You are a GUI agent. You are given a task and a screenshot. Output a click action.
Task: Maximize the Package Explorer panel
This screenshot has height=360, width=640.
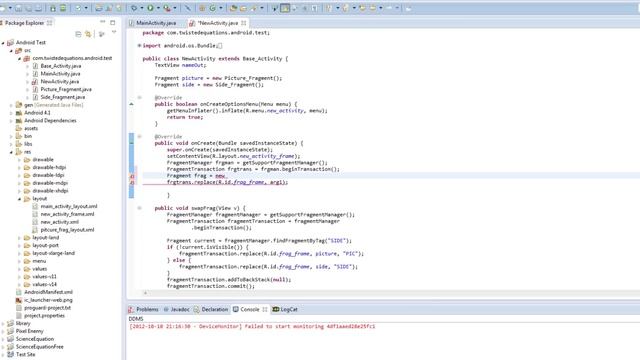pos(113,23)
